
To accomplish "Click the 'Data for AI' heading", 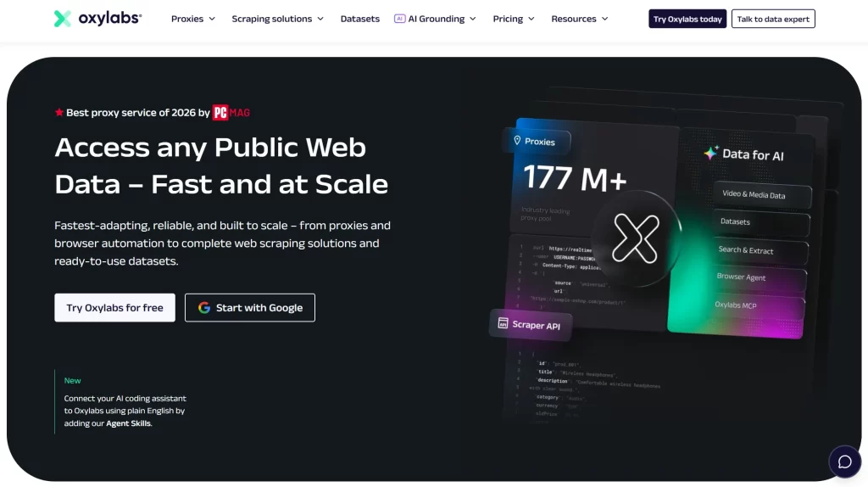I will pyautogui.click(x=753, y=154).
